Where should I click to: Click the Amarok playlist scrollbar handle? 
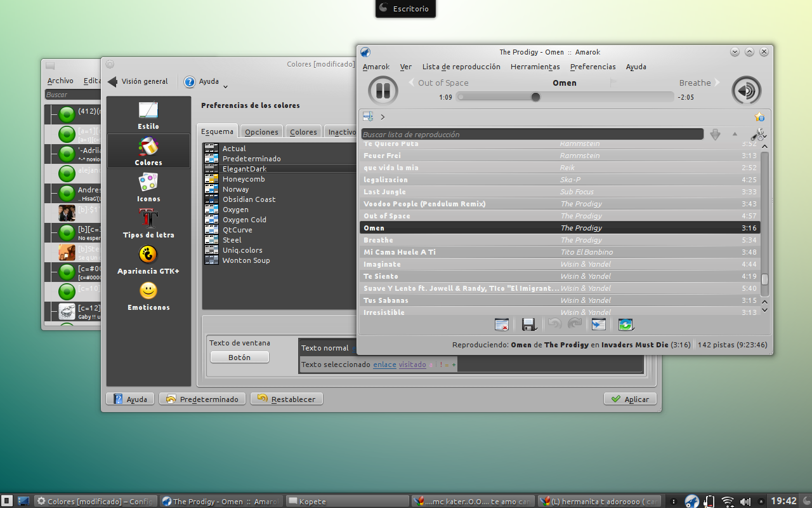[x=764, y=279]
